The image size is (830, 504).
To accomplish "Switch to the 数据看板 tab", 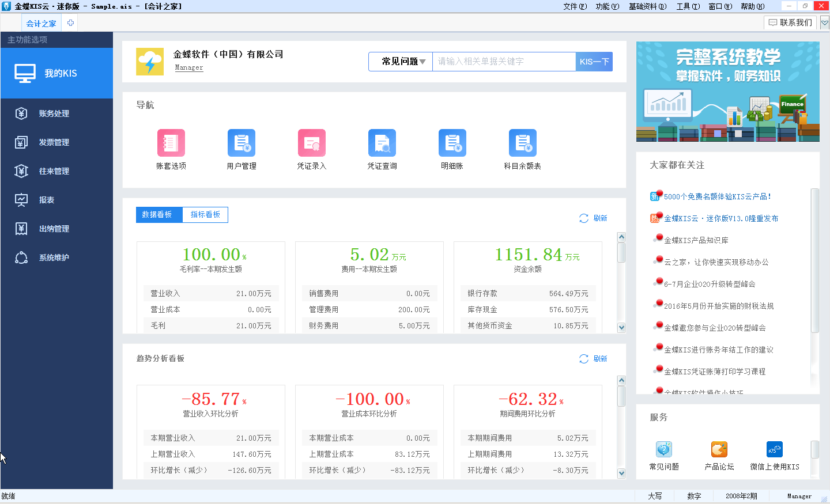I will (x=159, y=215).
